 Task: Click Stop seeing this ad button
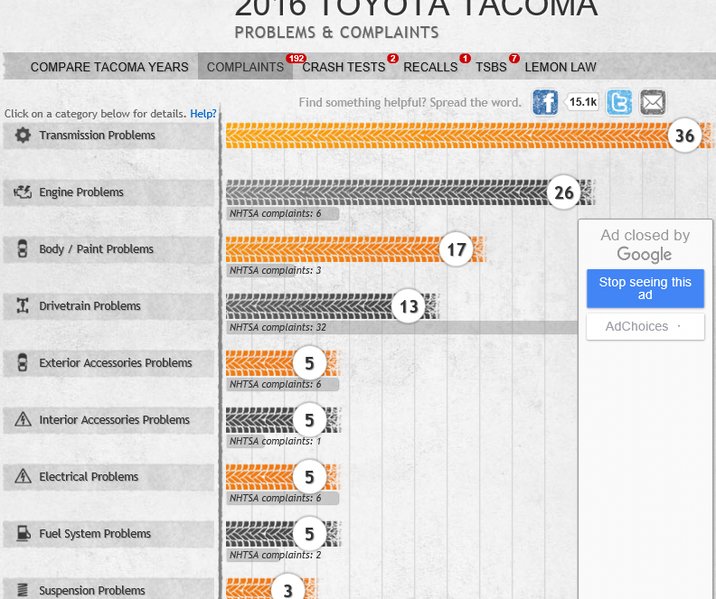tap(645, 288)
